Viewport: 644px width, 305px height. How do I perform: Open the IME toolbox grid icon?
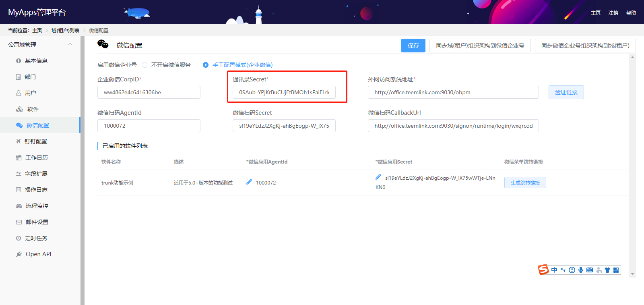click(616, 270)
